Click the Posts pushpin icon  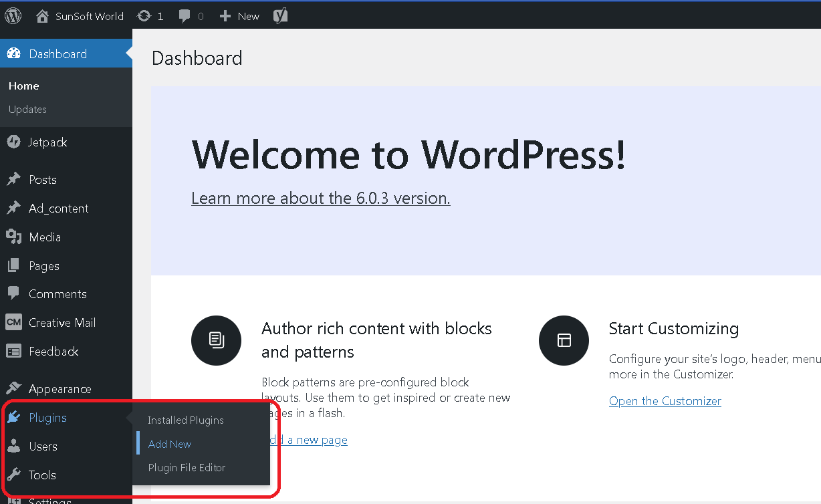click(x=13, y=179)
